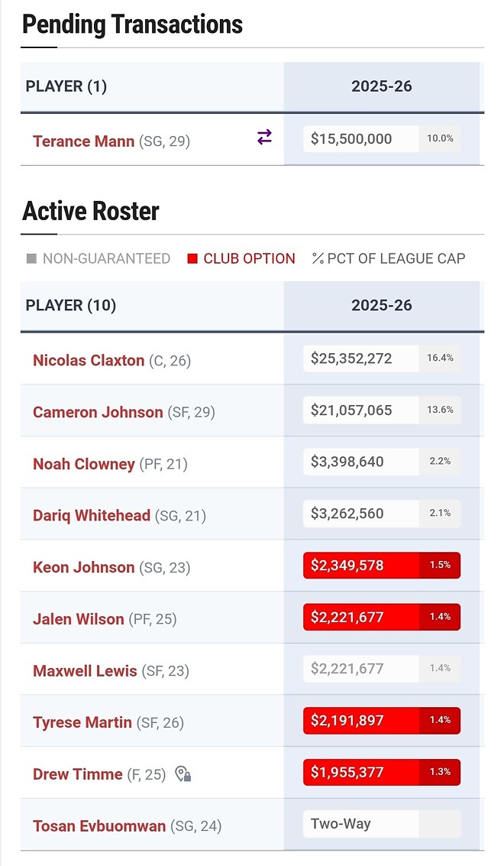Visit the Maxwell Lewis player page
This screenshot has height=866, width=504.
coord(85,671)
